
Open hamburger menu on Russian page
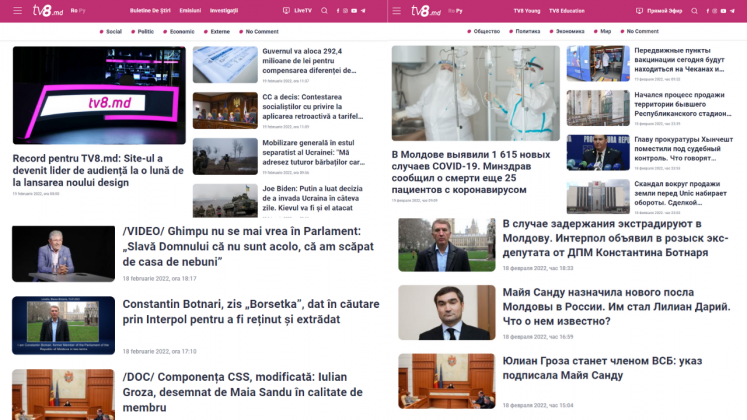396,10
